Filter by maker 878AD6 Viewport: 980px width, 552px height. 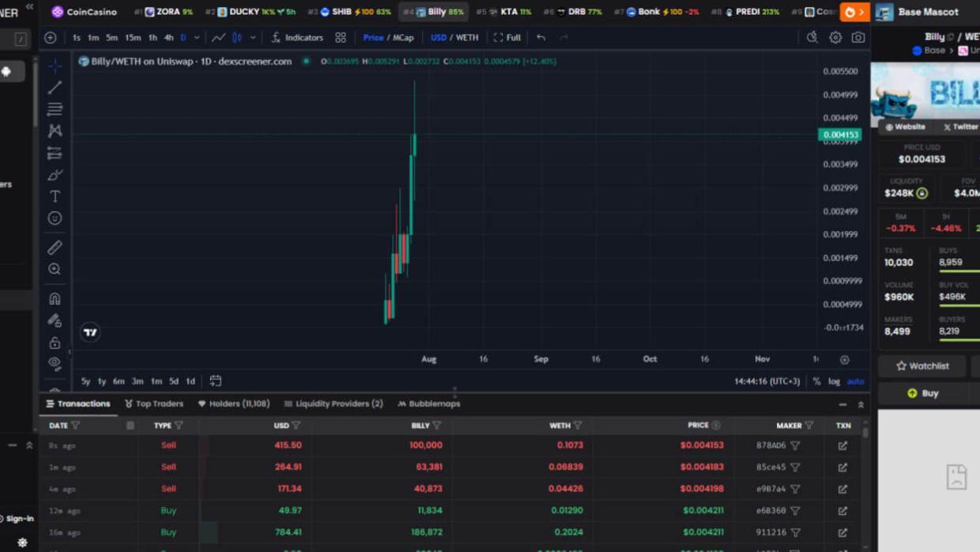tap(795, 445)
